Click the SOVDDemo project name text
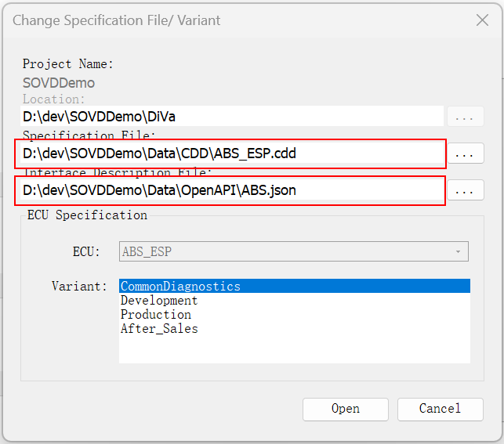The image size is (504, 444). (59, 82)
